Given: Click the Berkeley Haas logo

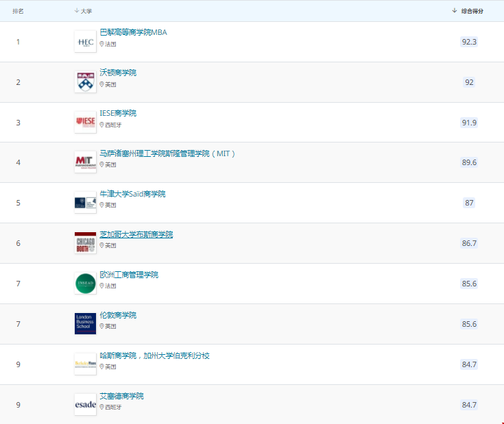Looking at the screenshot, I should (85, 364).
